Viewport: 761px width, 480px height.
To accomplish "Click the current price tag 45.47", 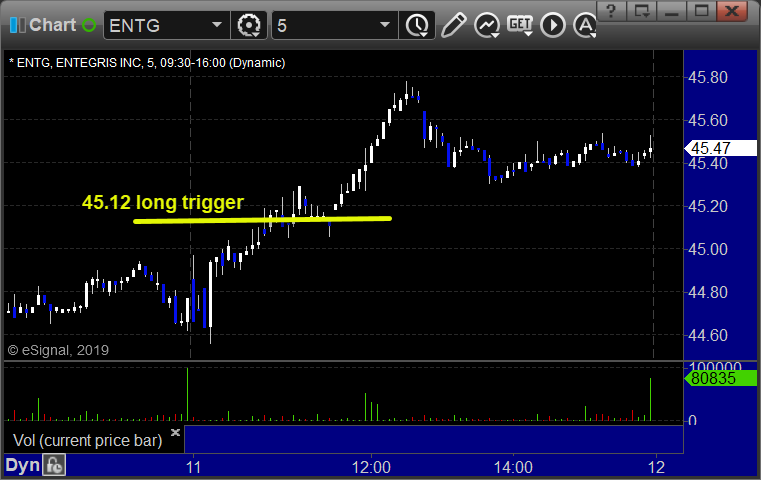I will pos(720,148).
